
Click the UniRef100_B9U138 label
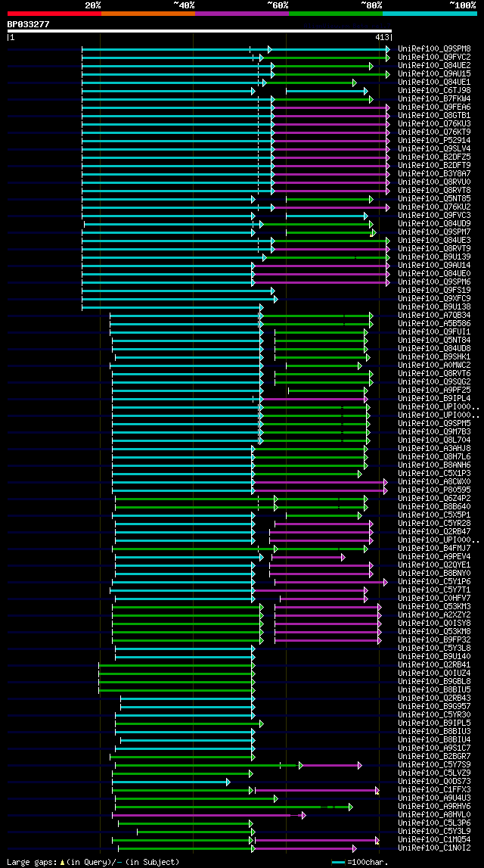pyautogui.click(x=434, y=306)
